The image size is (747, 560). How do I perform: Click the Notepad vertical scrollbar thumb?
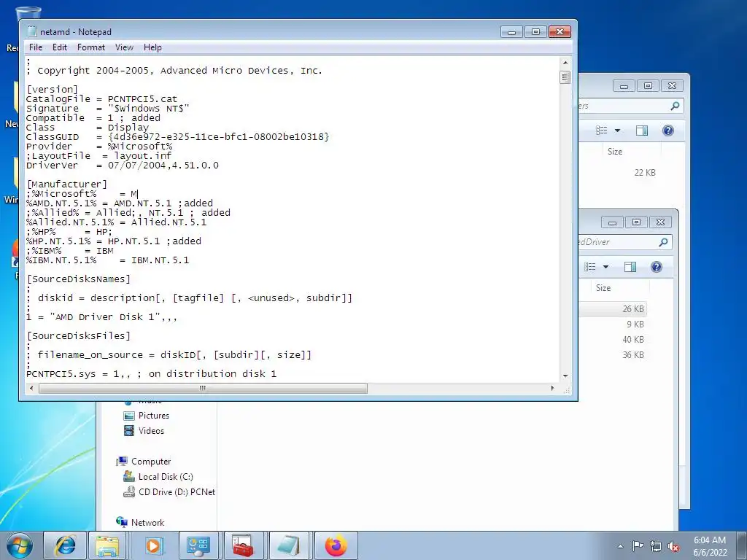(x=565, y=77)
